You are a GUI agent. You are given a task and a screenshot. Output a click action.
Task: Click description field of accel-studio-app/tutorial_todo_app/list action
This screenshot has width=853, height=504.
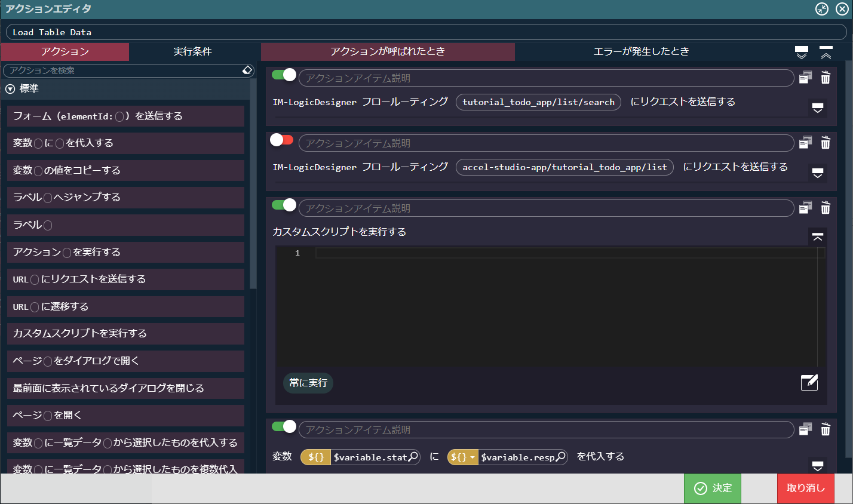[546, 143]
